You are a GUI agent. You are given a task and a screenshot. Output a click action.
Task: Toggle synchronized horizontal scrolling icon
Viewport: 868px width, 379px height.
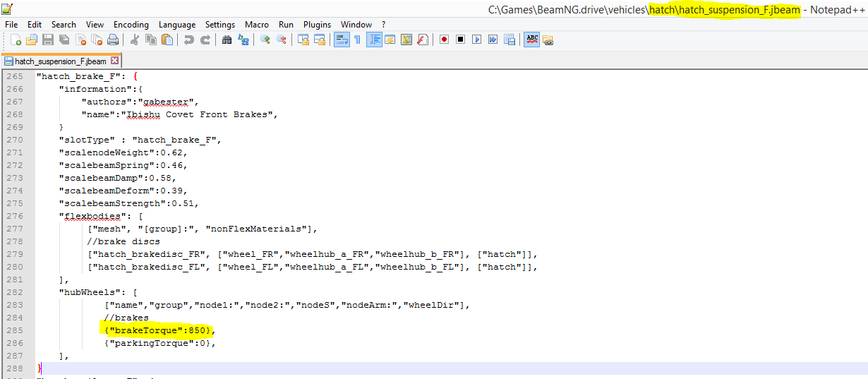coord(319,40)
